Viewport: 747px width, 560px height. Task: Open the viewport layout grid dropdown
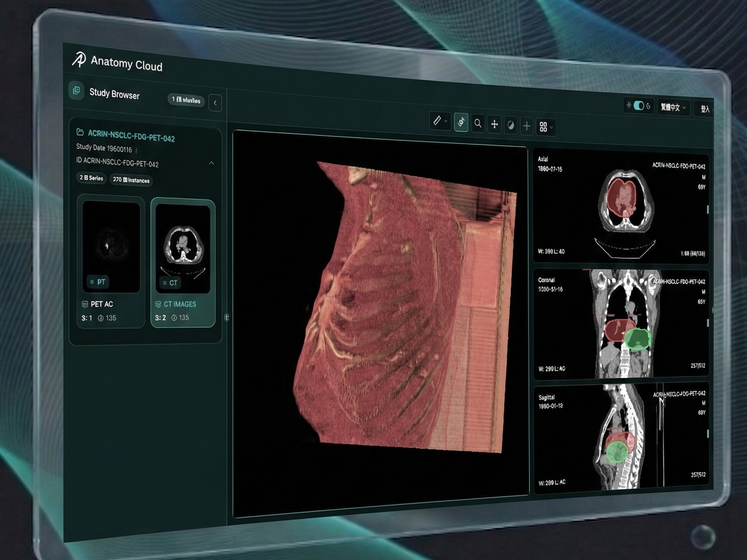545,127
